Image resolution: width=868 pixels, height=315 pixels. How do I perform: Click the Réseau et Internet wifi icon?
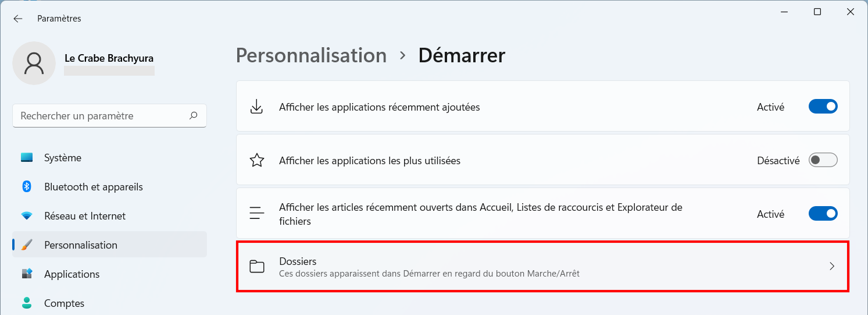[27, 216]
